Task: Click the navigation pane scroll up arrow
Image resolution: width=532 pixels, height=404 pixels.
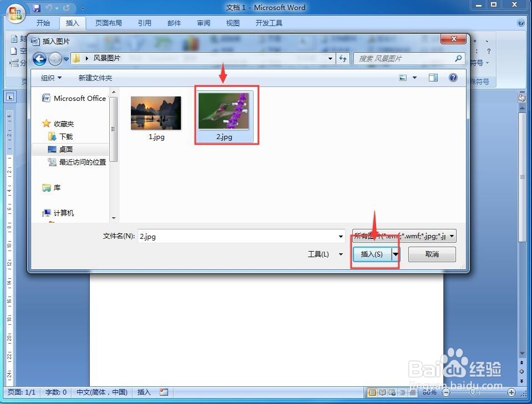Action: click(114, 92)
